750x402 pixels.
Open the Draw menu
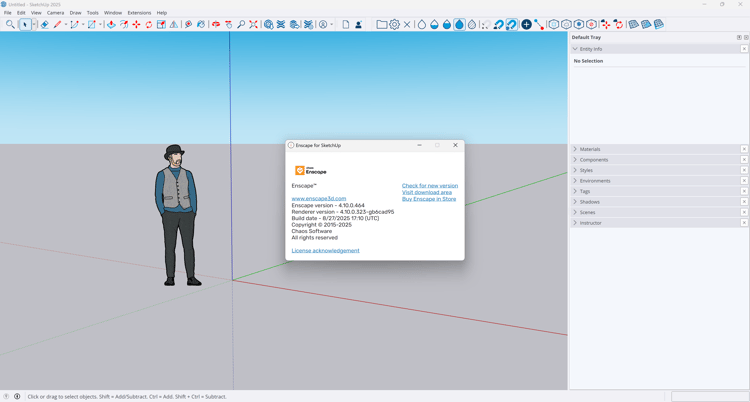click(x=76, y=13)
